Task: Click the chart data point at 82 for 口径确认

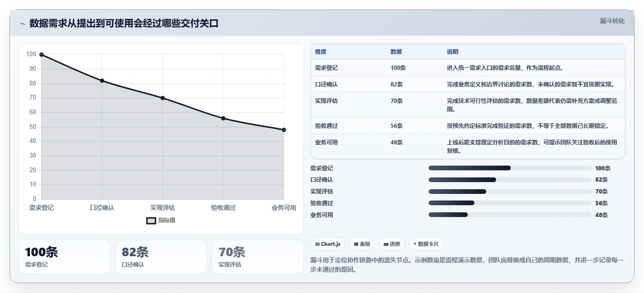Action: coord(102,81)
